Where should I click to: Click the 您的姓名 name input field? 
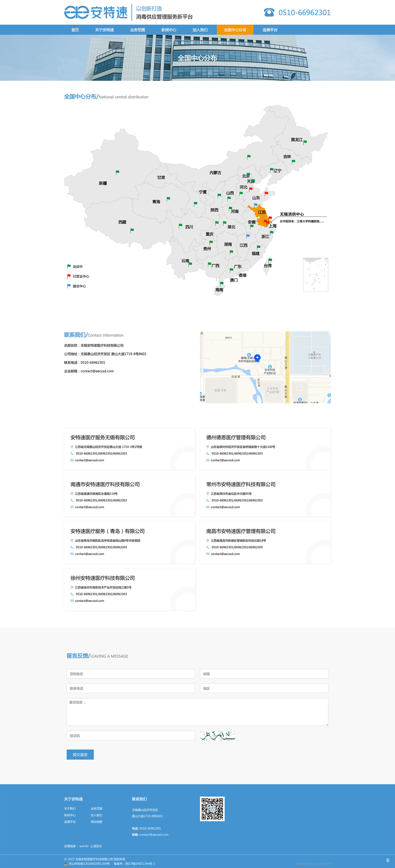[131, 674]
